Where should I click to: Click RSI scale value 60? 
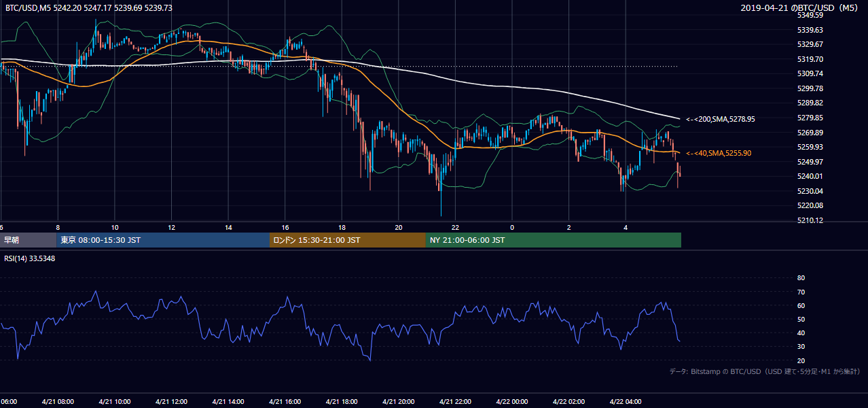(x=801, y=305)
